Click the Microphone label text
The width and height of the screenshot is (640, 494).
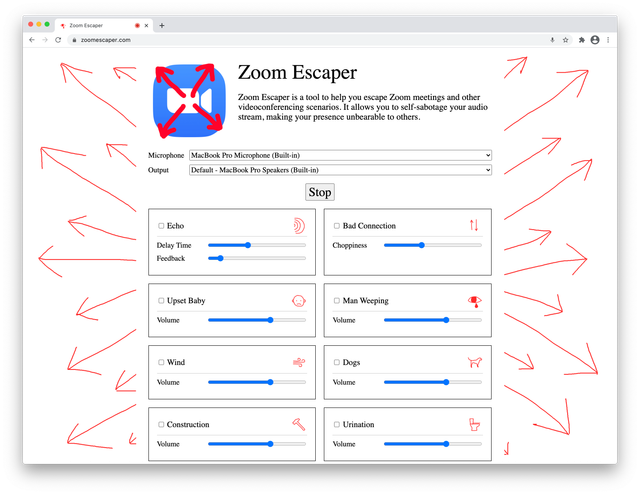tap(166, 155)
